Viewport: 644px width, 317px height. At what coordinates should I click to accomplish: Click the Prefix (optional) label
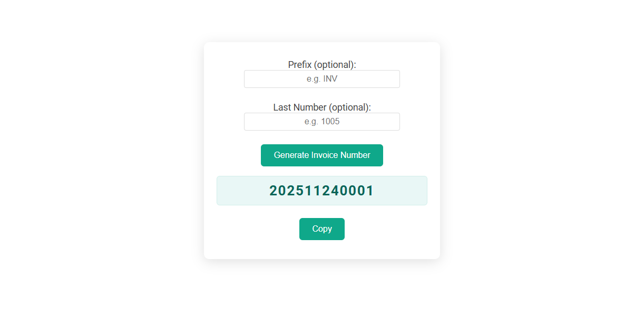click(321, 64)
